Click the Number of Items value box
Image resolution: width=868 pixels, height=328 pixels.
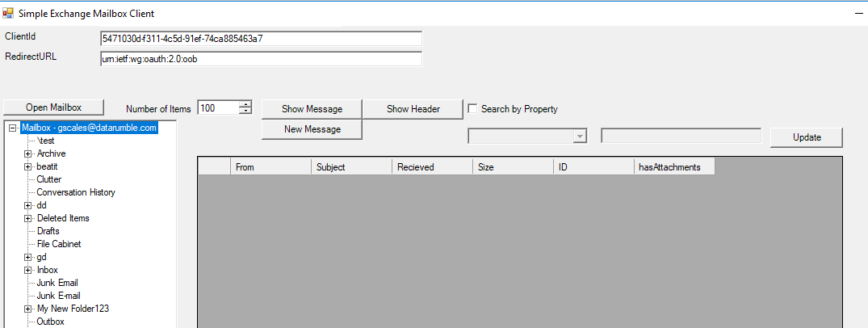[x=219, y=108]
